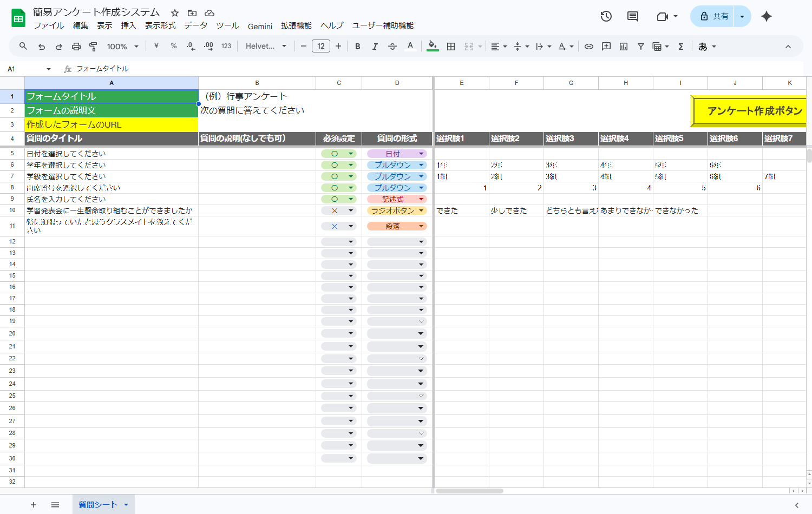Toggle bold formatting

point(358,47)
